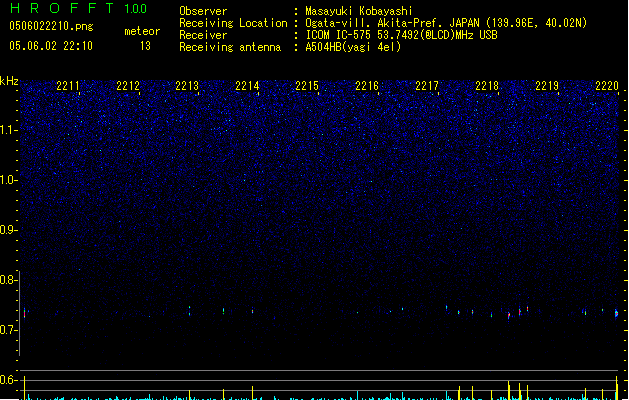The image size is (629, 400).
Task: Click the Receiving Location label
Action: pos(233,23)
